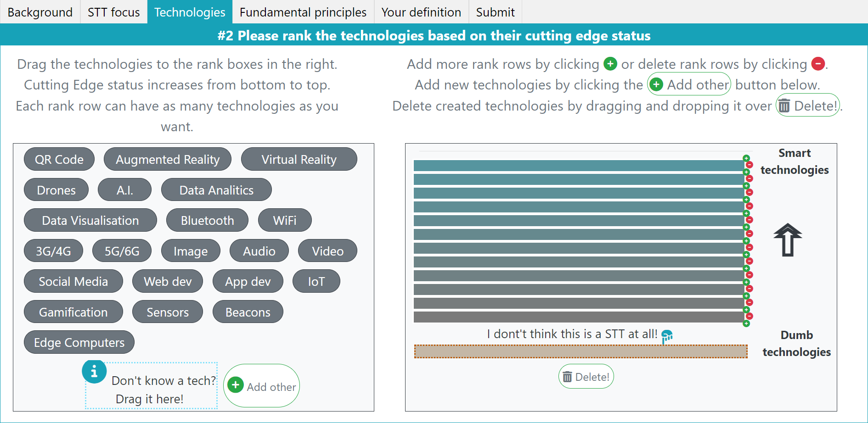The image size is (868, 423).
Task: Click the trash icon in the Delete! button under the rank rows
Action: 568,377
